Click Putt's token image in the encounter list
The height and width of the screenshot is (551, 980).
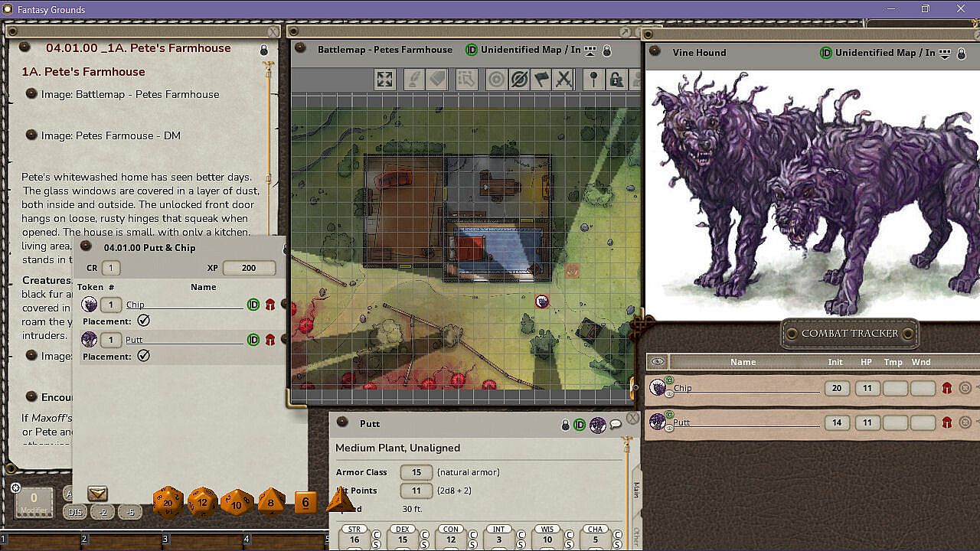pos(89,340)
